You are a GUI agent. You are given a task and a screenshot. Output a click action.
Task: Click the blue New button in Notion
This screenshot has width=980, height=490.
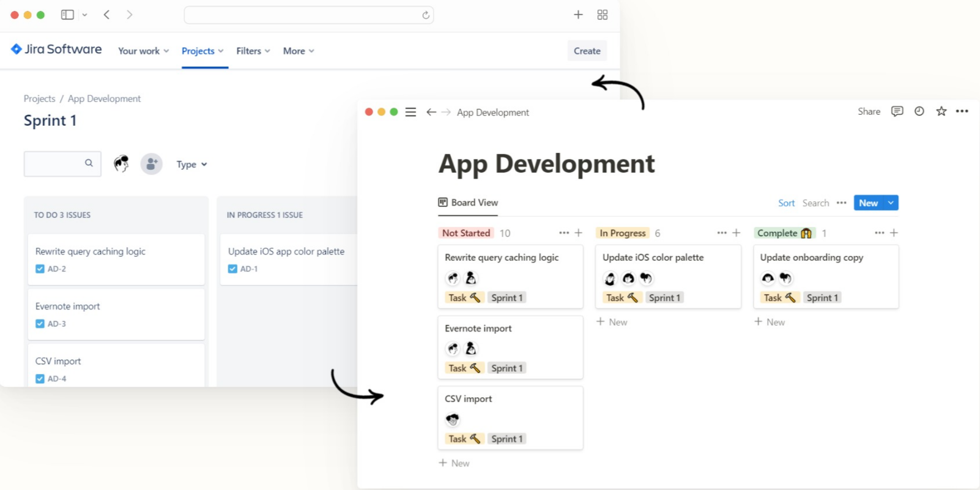click(869, 203)
